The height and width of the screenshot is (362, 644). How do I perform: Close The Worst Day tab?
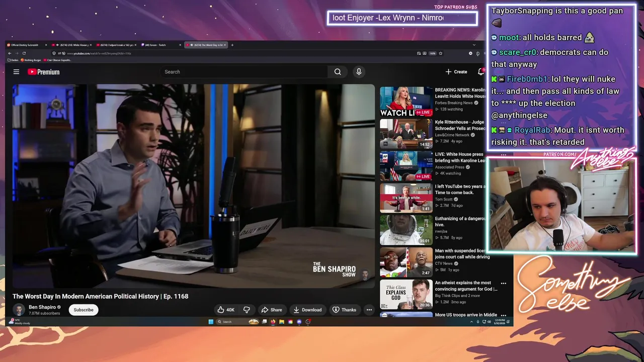(x=225, y=45)
